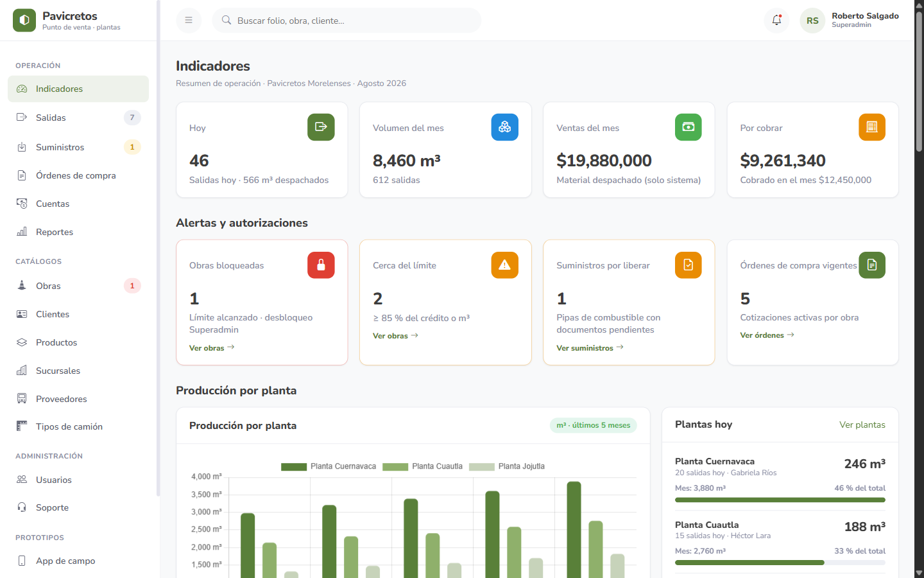Follow the Ver órdenes link
This screenshot has height=578, width=924.
(767, 335)
